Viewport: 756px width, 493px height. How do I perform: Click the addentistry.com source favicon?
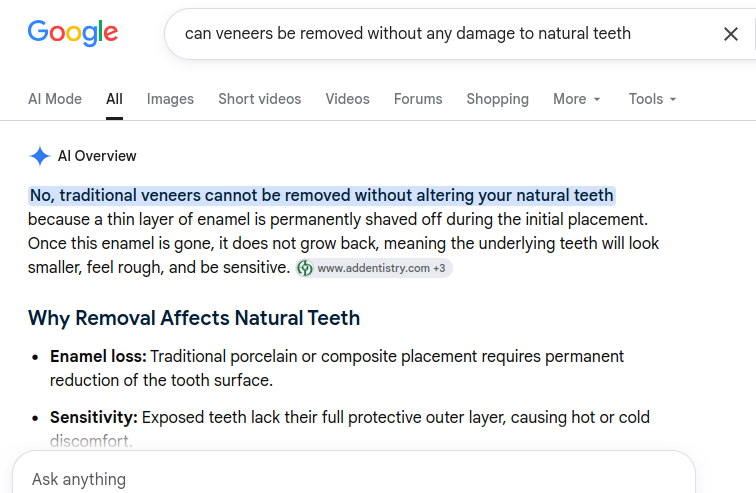pyautogui.click(x=305, y=268)
